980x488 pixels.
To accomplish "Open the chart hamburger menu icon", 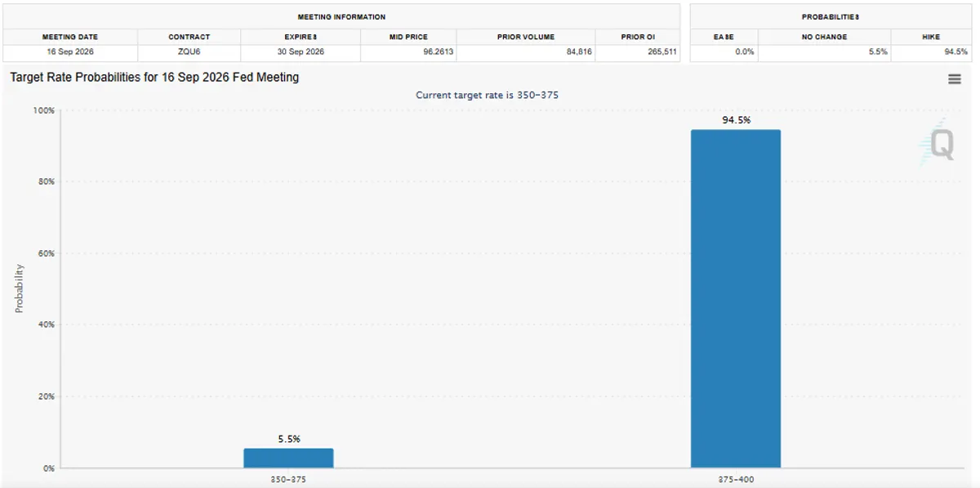I will pos(954,79).
